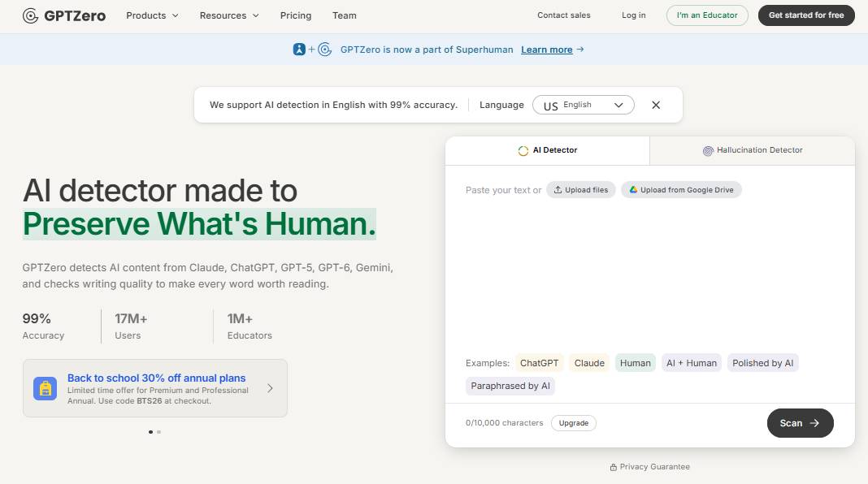This screenshot has width=868, height=484.
Task: Click the Preserve What's Human headline
Action: point(199,224)
